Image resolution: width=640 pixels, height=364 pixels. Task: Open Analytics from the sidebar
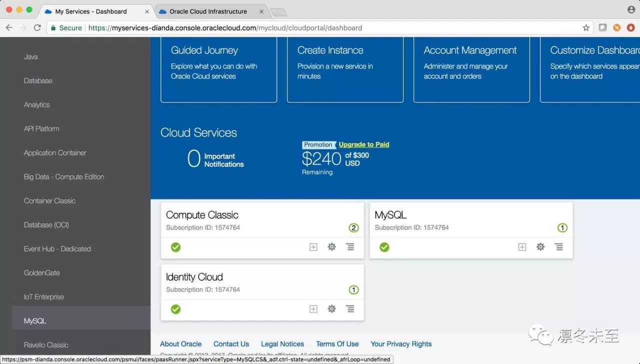coord(37,105)
